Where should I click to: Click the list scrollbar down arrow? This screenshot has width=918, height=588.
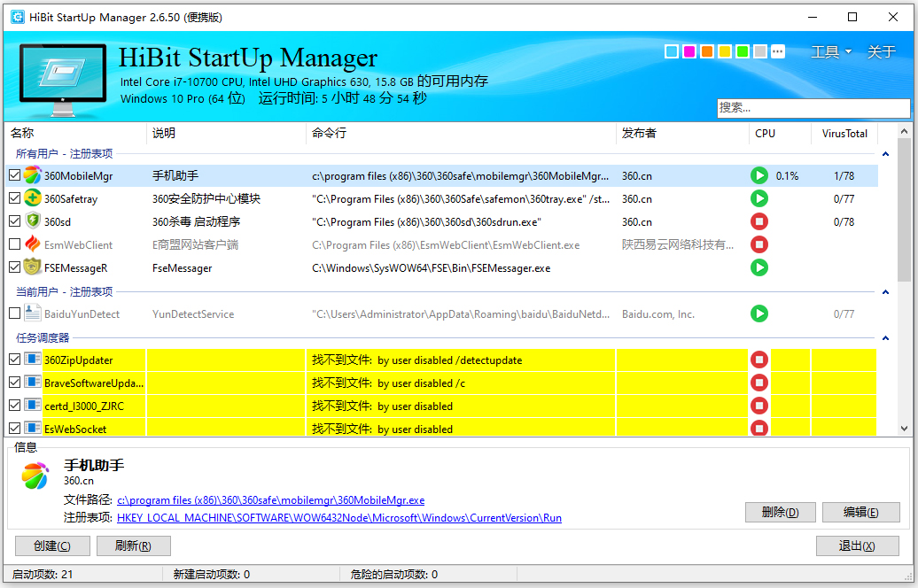(x=904, y=429)
